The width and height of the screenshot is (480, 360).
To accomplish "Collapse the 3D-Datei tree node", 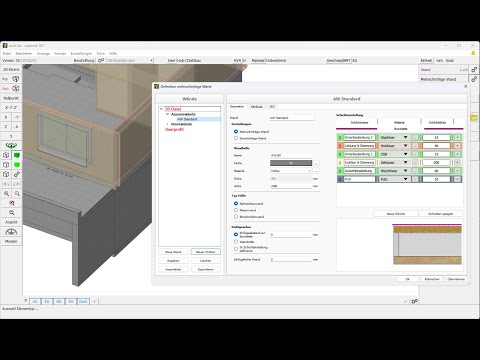I will [162, 109].
